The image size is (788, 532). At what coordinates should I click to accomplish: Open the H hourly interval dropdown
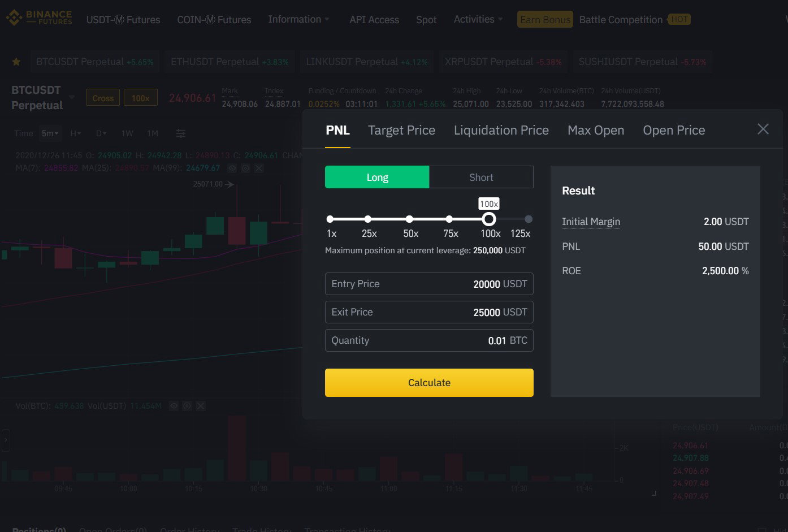click(x=76, y=133)
